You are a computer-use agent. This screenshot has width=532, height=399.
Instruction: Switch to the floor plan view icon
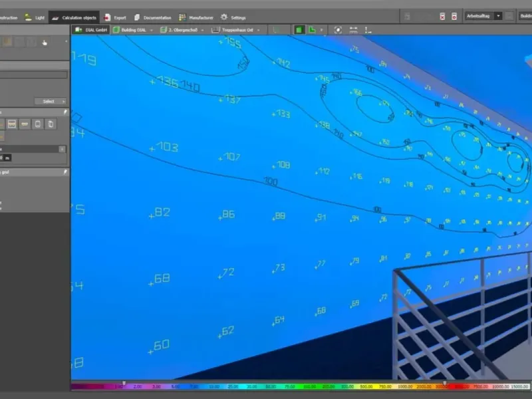click(x=312, y=30)
